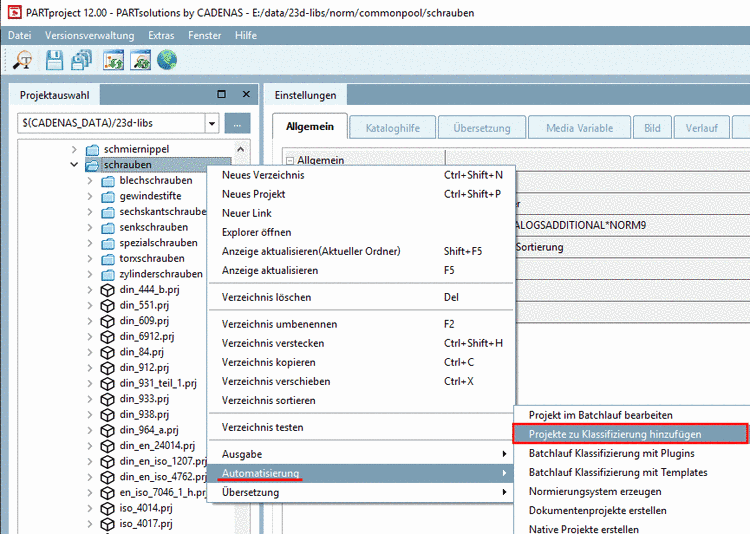
Task: Choose Verzeichnis löschen
Action: [362, 298]
